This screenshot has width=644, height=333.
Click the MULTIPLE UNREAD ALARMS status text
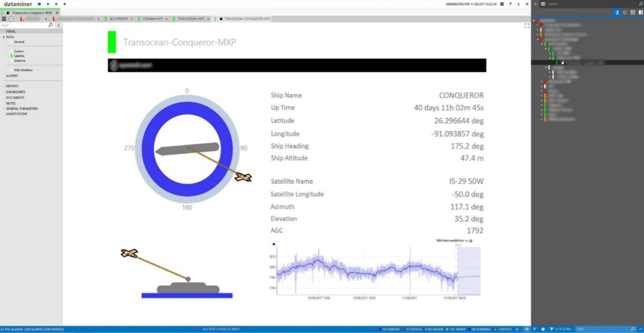[221, 330]
